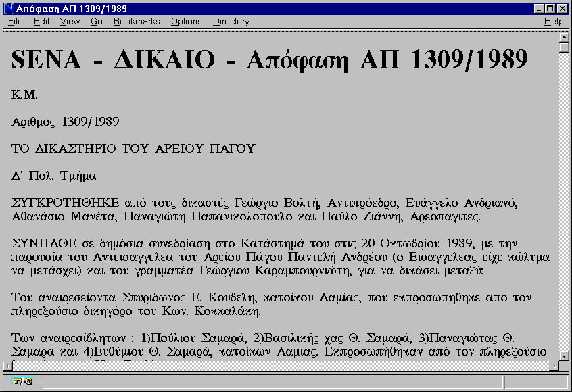
Task: Open the View menu
Action: pyautogui.click(x=70, y=22)
